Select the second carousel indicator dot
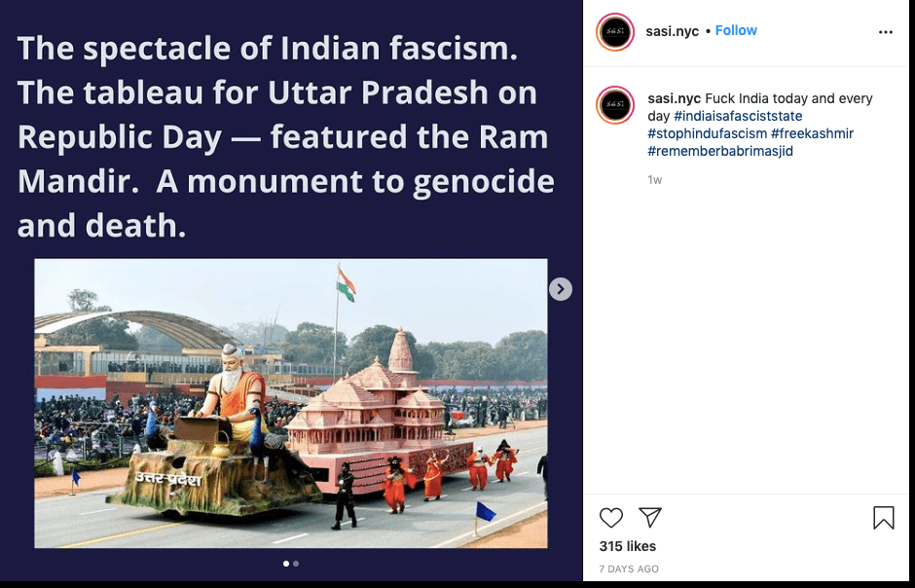This screenshot has height=588, width=915. tap(296, 564)
